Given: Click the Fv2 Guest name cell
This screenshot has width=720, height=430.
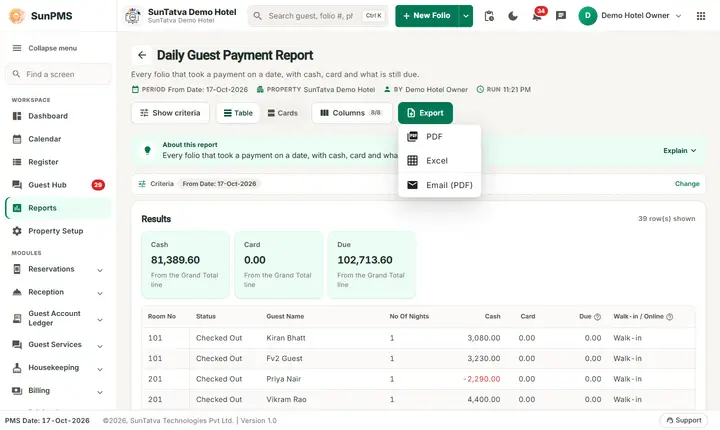Looking at the screenshot, I should [x=284, y=358].
